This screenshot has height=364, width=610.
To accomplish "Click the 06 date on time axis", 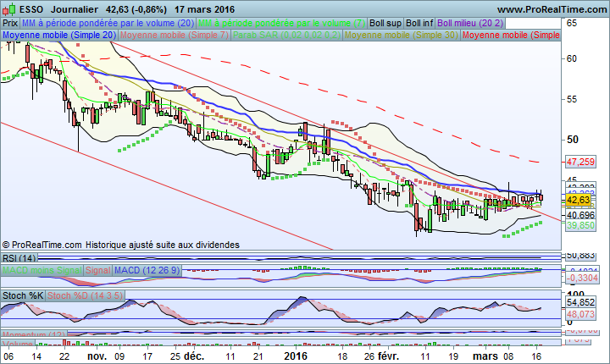I will 8,356.
